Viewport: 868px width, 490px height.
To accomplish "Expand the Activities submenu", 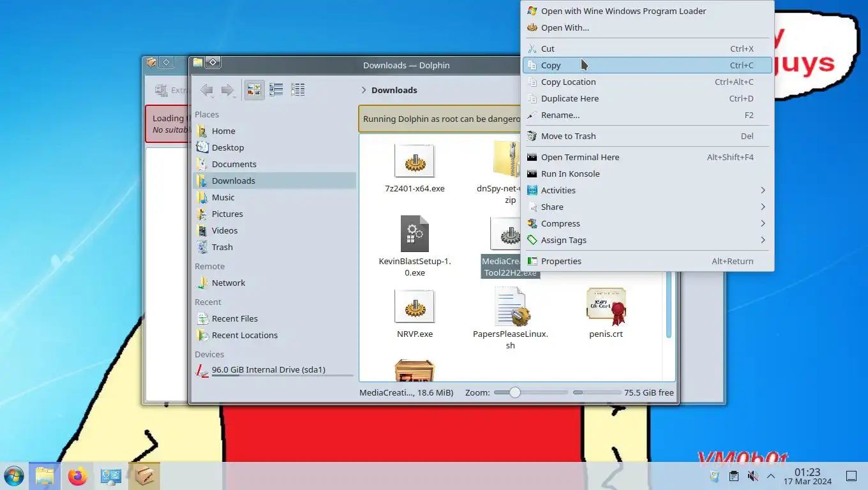I will 647,190.
